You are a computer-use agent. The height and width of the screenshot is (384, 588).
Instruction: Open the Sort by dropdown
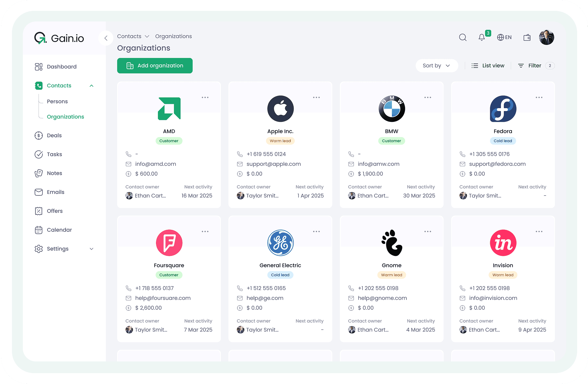(x=437, y=66)
